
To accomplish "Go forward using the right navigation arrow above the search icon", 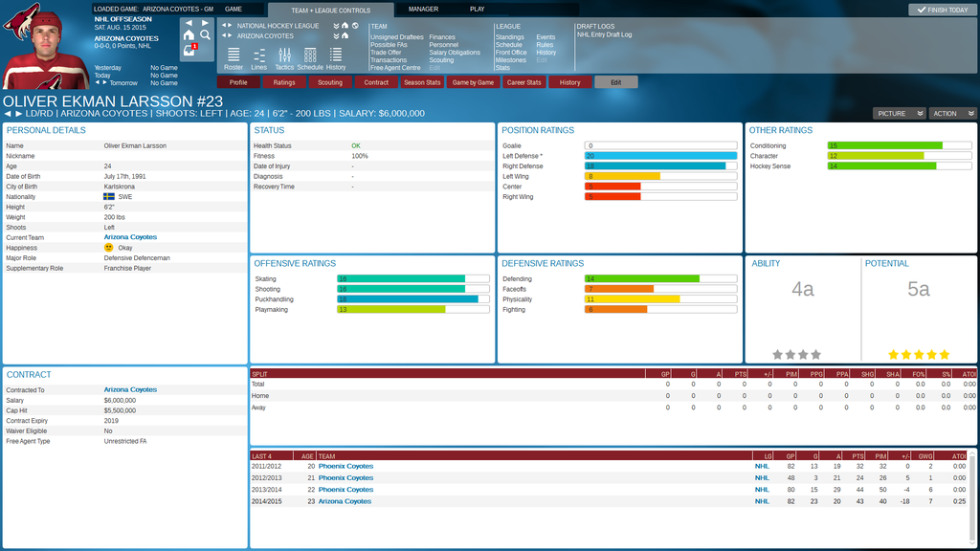I will (x=205, y=23).
